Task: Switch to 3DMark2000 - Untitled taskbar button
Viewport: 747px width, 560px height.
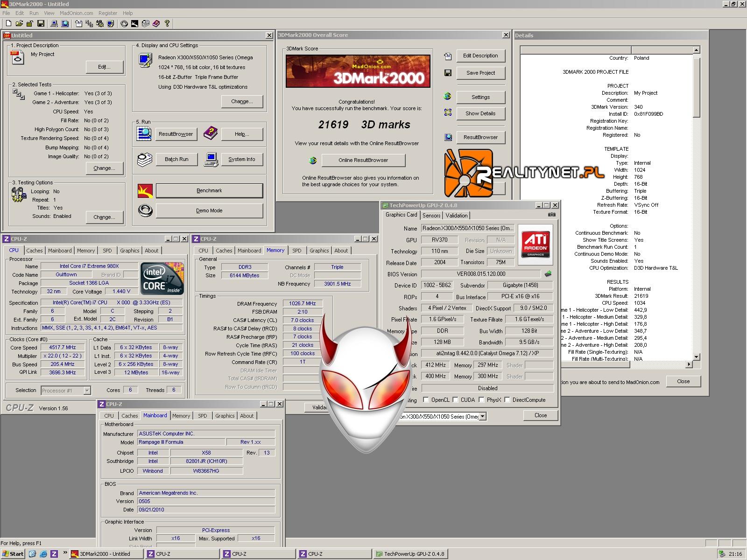Action: [x=106, y=554]
